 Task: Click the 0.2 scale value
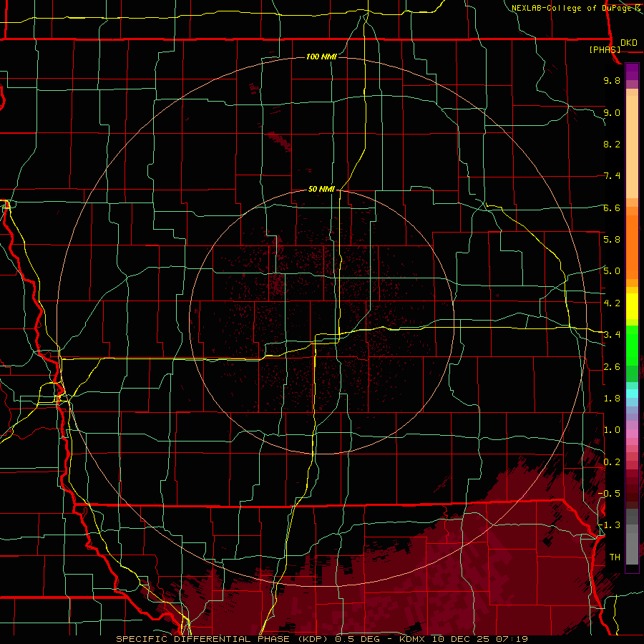[x=612, y=462]
